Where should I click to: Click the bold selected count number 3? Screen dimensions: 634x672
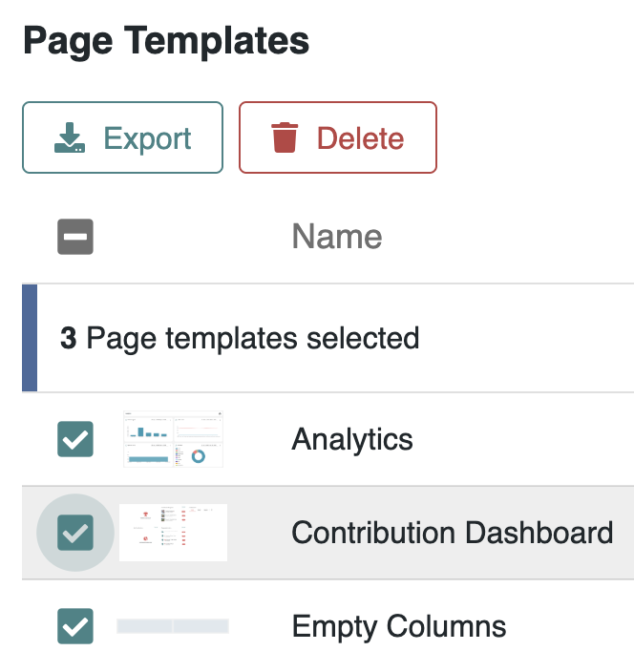point(68,338)
